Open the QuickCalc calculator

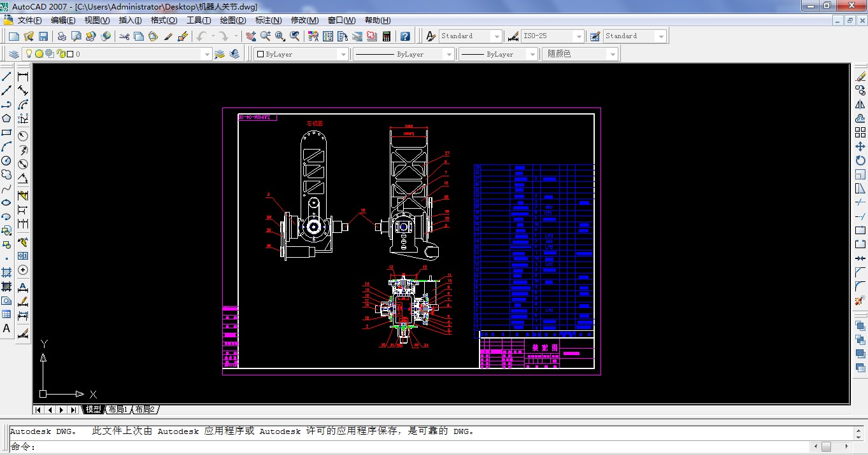point(386,36)
